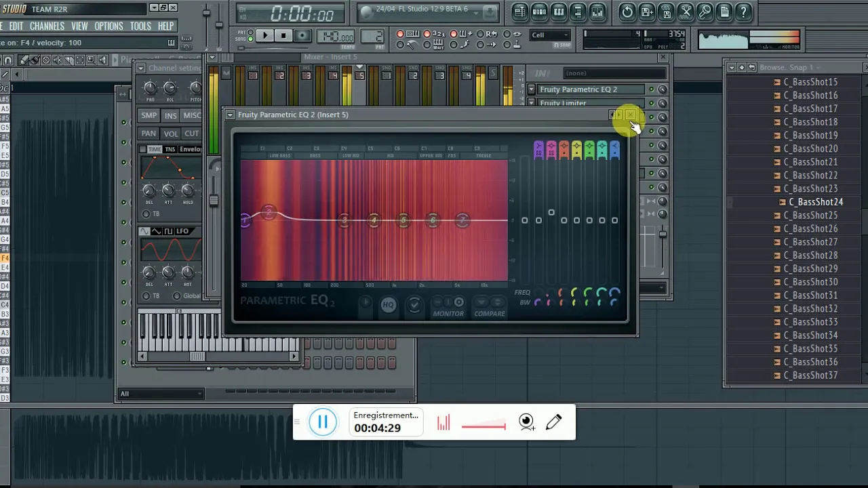Open the CHANNELS menu
The height and width of the screenshot is (488, 868).
(47, 26)
